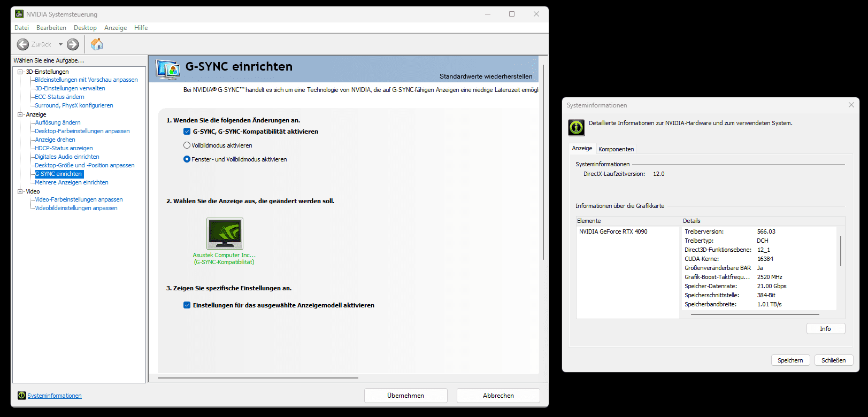Screen dimensions: 868x417
Task: Select Fenster- und Vollbildmodus aktivieren option
Action: [187, 159]
